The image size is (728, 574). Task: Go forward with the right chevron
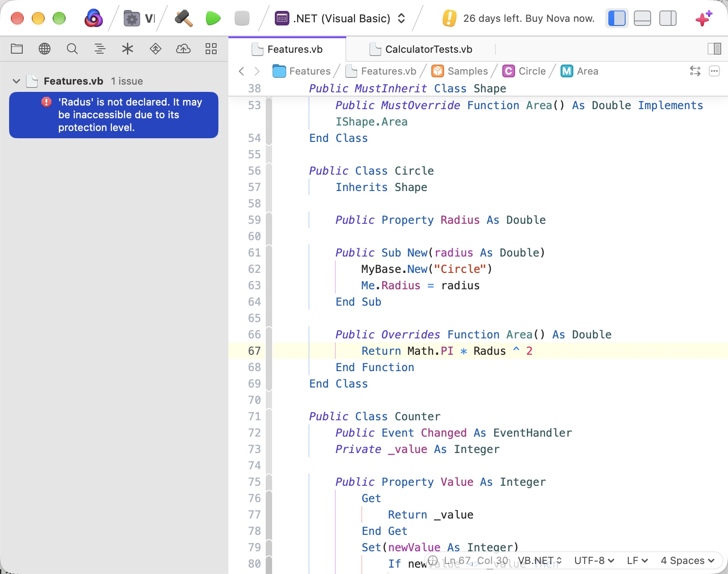257,71
